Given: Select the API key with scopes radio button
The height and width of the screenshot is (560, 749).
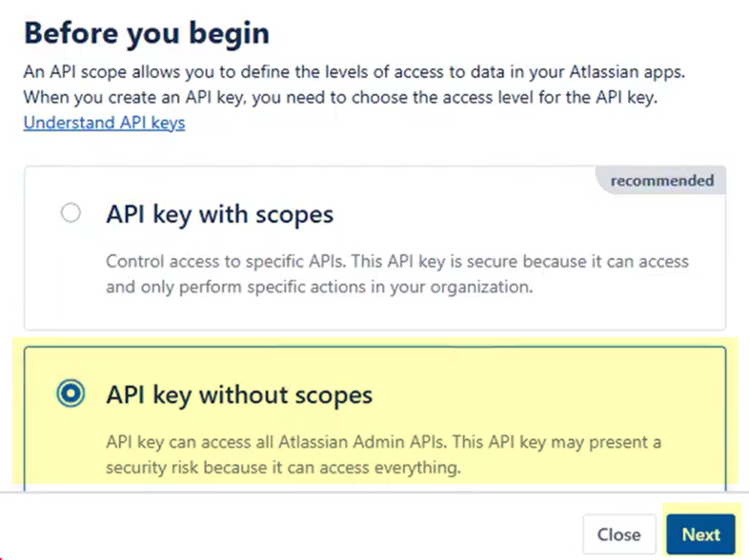Looking at the screenshot, I should (70, 214).
